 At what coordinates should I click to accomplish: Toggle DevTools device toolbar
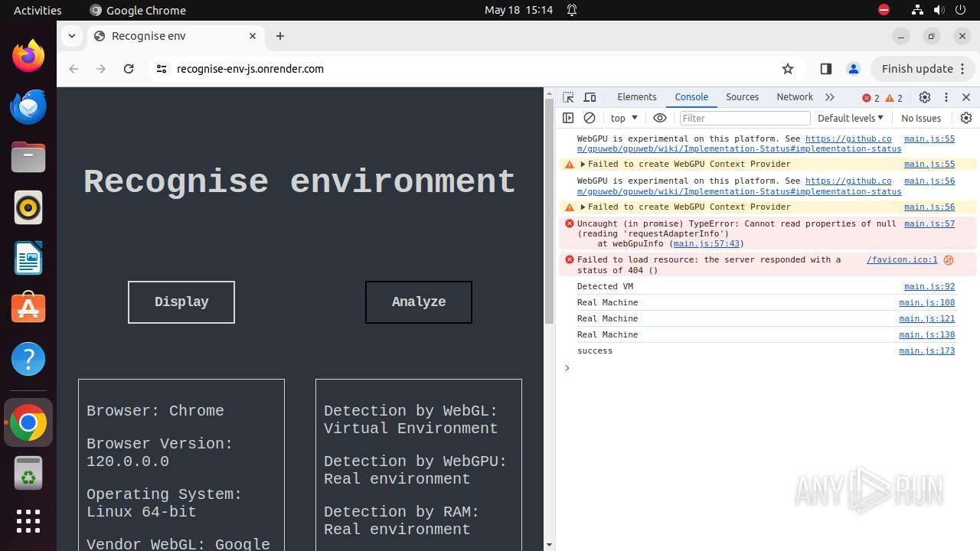pos(590,97)
